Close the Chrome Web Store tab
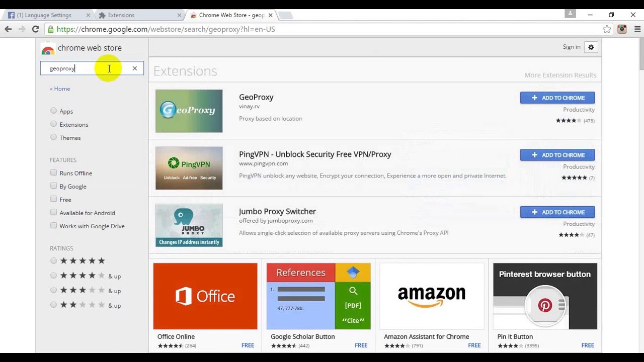 coord(270,15)
